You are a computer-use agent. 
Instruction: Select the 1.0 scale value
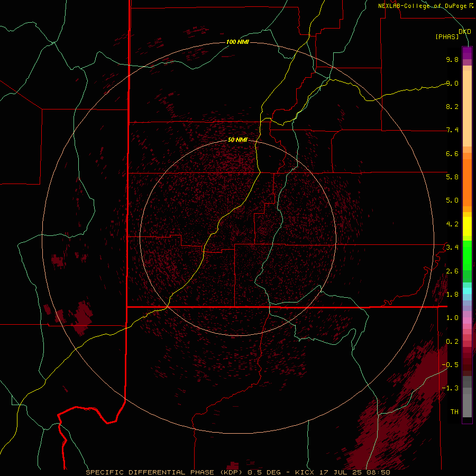[452, 318]
